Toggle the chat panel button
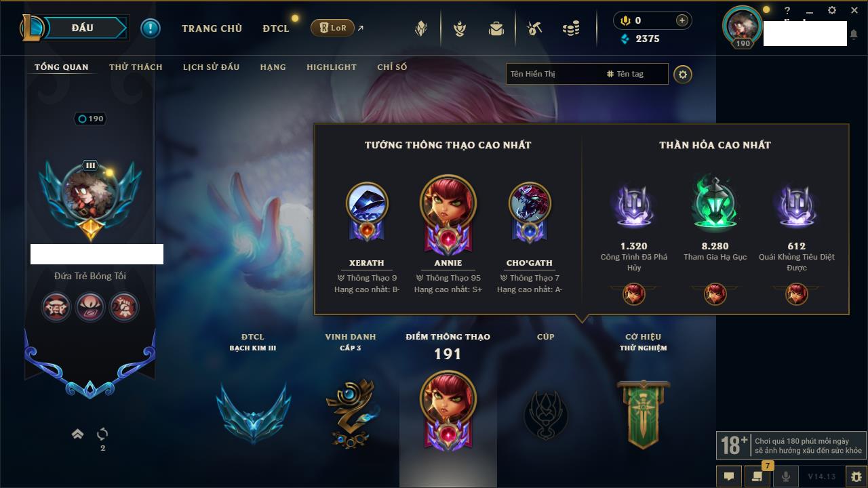 point(729,476)
